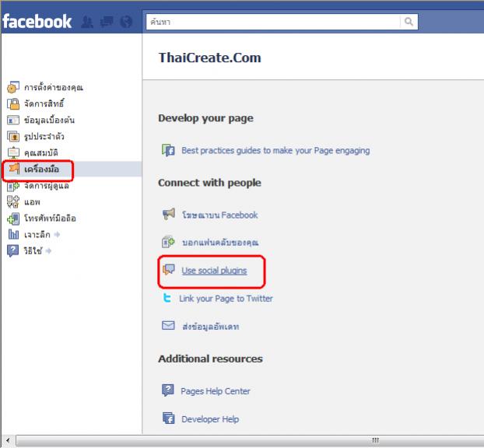This screenshot has height=448, width=484.
Task: Click Pages Help Center question icon
Action: pyautogui.click(x=168, y=390)
